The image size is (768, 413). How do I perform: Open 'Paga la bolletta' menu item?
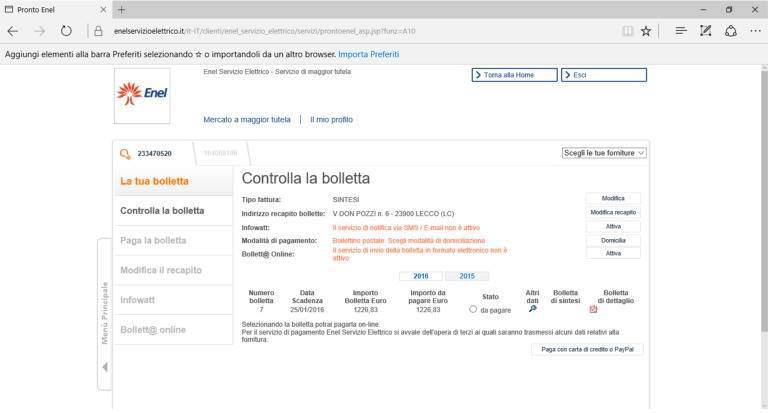tap(153, 240)
